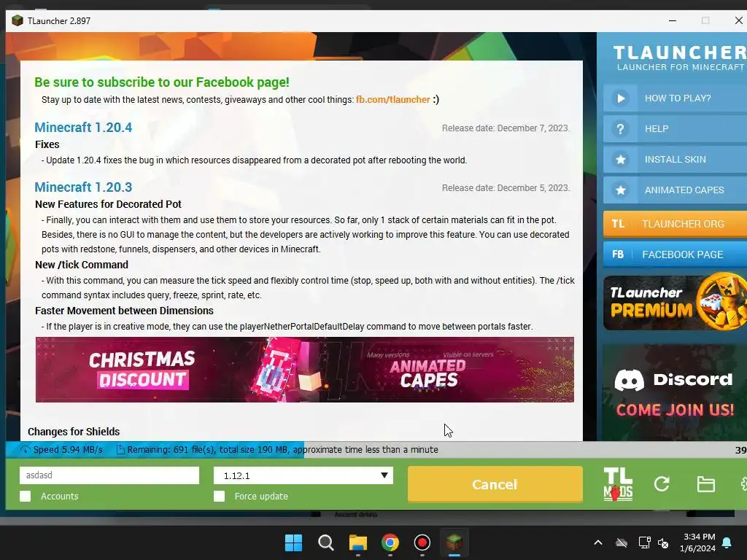Open File Explorer from the taskbar
This screenshot has height=560, width=747.
pos(357,542)
